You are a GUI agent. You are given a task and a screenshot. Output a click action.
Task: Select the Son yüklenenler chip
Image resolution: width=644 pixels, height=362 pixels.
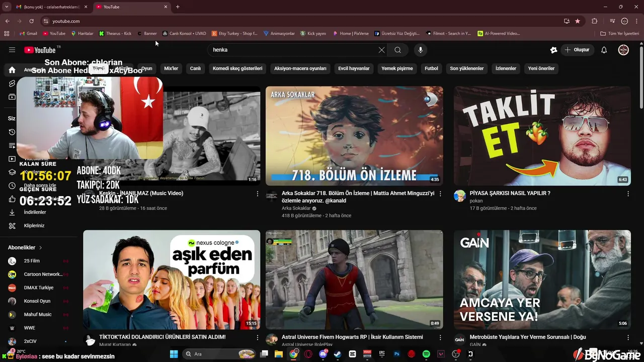coord(467,68)
